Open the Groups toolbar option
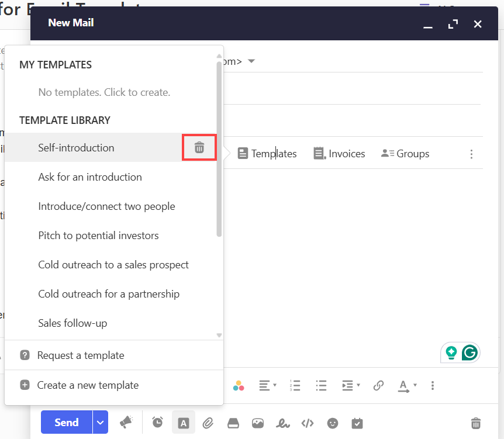The image size is (504, 439). (x=405, y=154)
